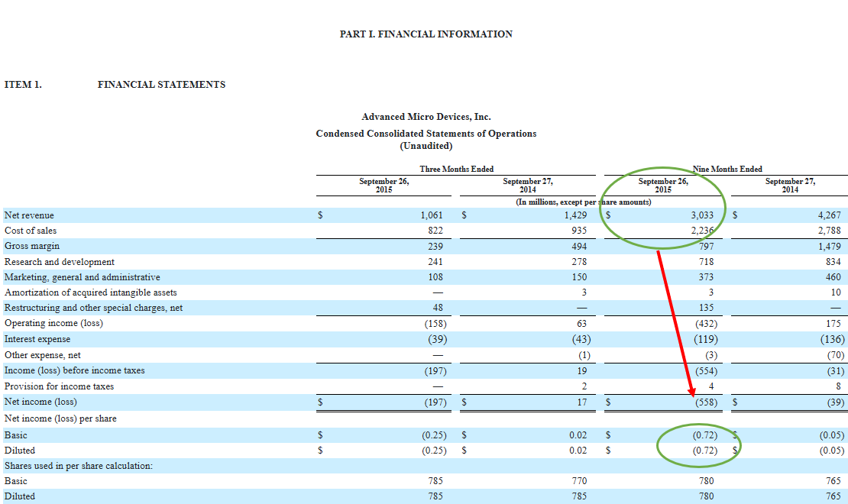Click the 'Other expense, net' row label
Screen dimensions: 848x504
click(x=43, y=355)
